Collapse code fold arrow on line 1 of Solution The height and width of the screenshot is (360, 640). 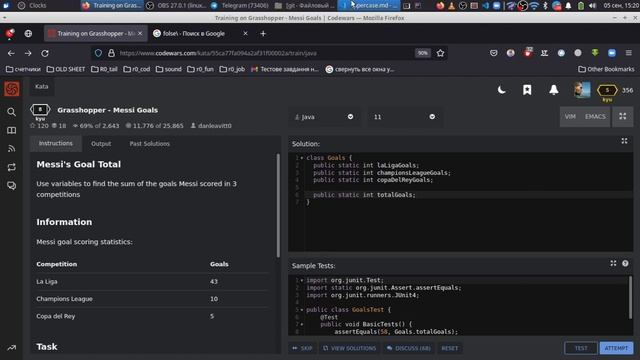(x=302, y=158)
